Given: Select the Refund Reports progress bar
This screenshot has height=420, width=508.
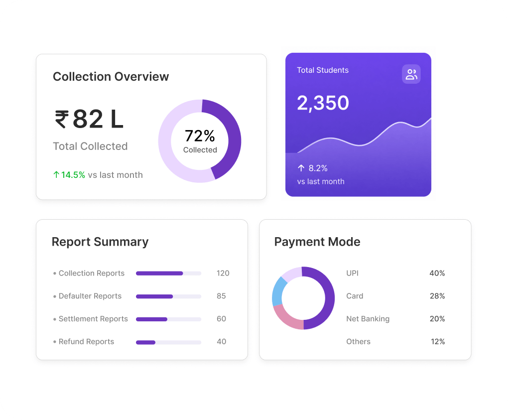Looking at the screenshot, I should coord(168,342).
